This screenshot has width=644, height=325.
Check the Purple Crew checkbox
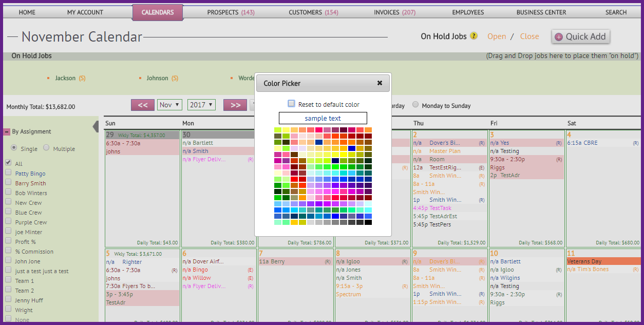[x=8, y=221]
